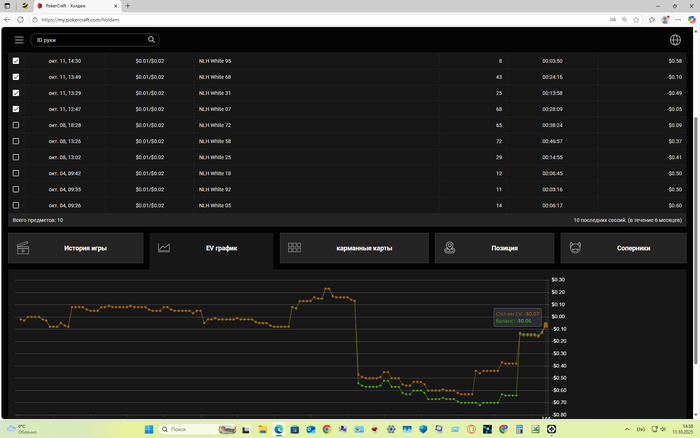700x438 pixels.
Task: Open the hamburger menu icon
Action: 19,40
